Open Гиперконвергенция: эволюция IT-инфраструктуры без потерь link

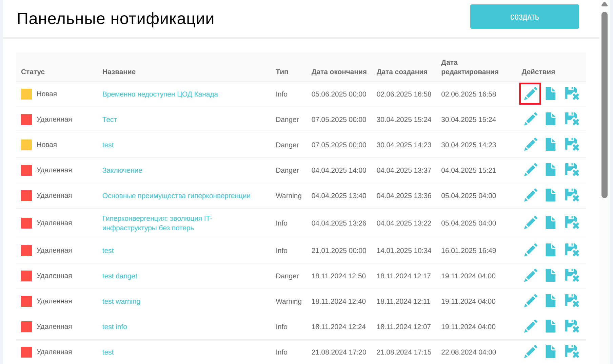point(157,223)
